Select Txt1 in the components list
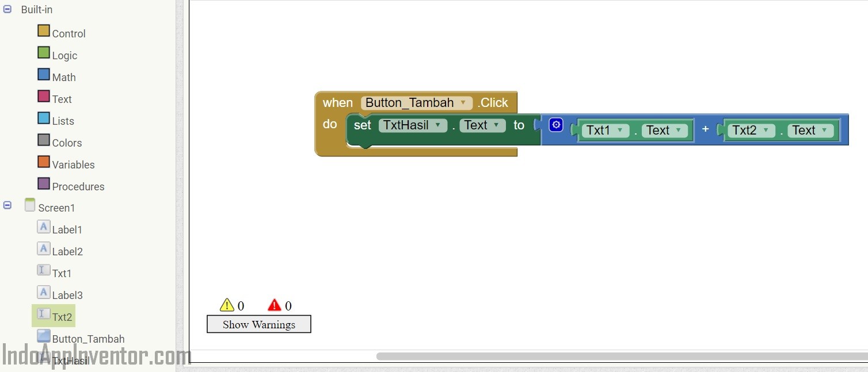Viewport: 868px width, 372px height. [x=62, y=273]
